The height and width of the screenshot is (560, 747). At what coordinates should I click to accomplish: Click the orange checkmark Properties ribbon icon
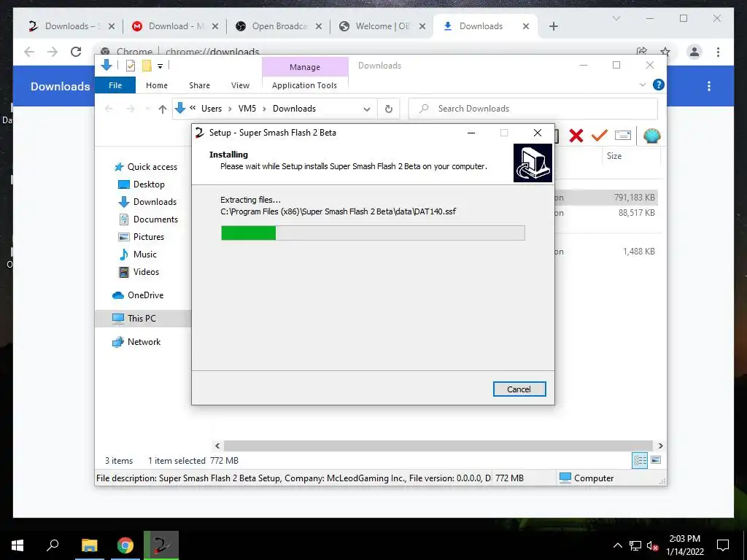point(600,136)
